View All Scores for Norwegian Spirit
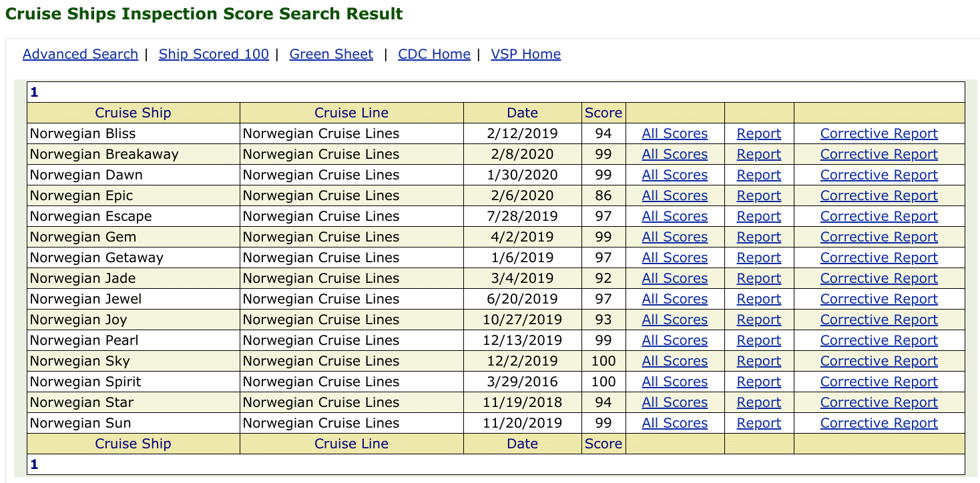 tap(675, 381)
